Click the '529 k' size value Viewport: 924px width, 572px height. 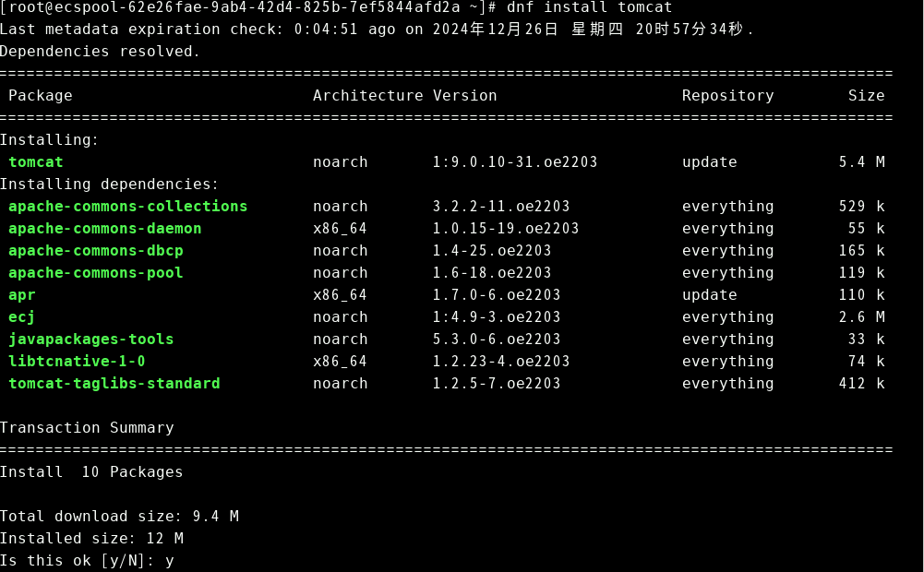pyautogui.click(x=861, y=206)
